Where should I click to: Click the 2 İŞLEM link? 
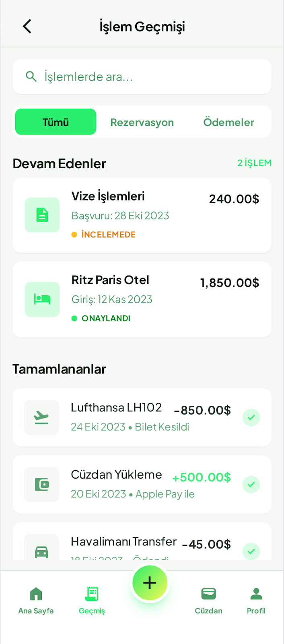coord(254,163)
